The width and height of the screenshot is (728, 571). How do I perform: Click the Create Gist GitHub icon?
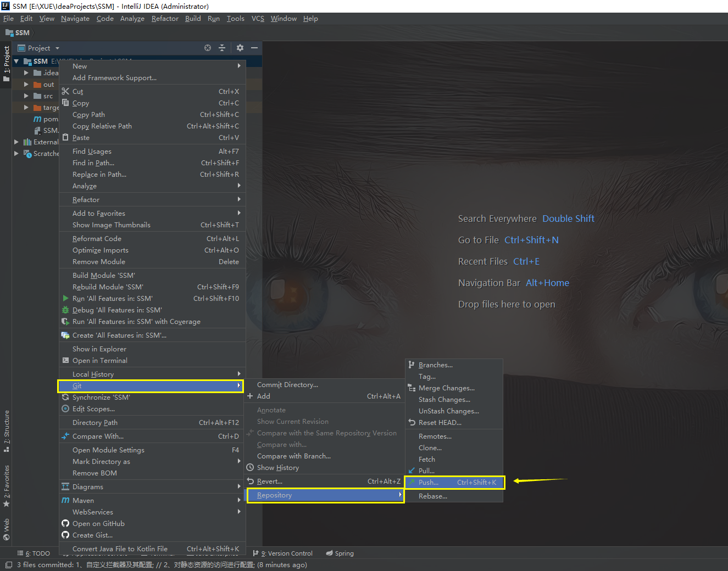point(65,535)
